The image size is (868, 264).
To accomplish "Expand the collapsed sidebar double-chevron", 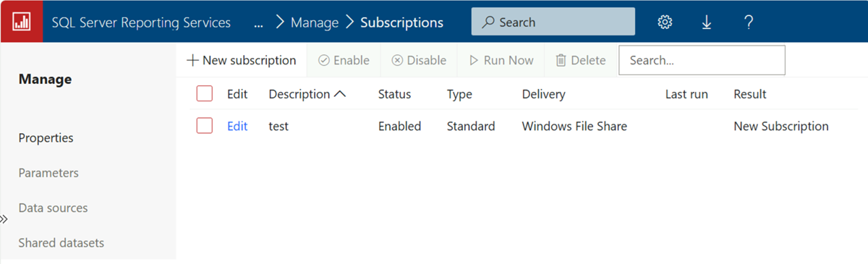I will click(4, 220).
